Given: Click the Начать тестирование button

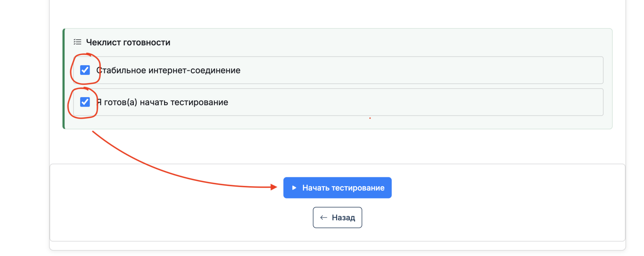Looking at the screenshot, I should [x=337, y=188].
